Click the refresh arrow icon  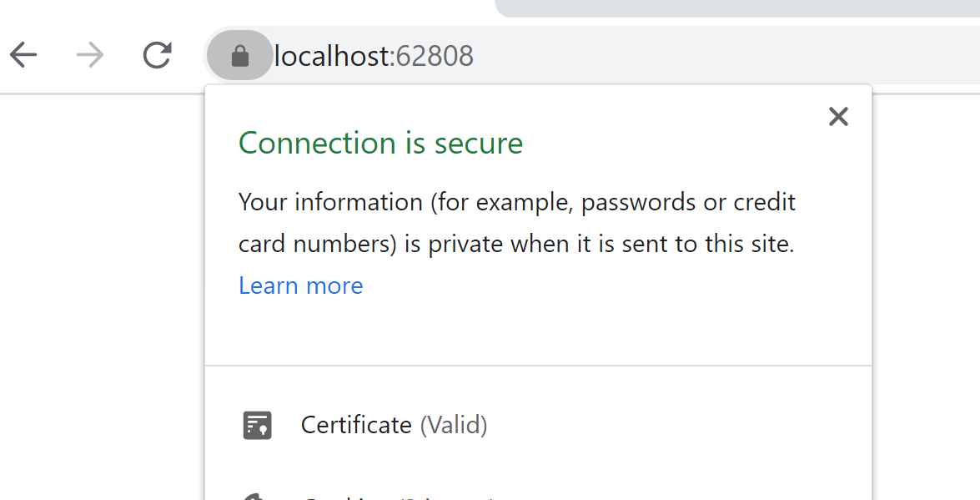point(157,55)
